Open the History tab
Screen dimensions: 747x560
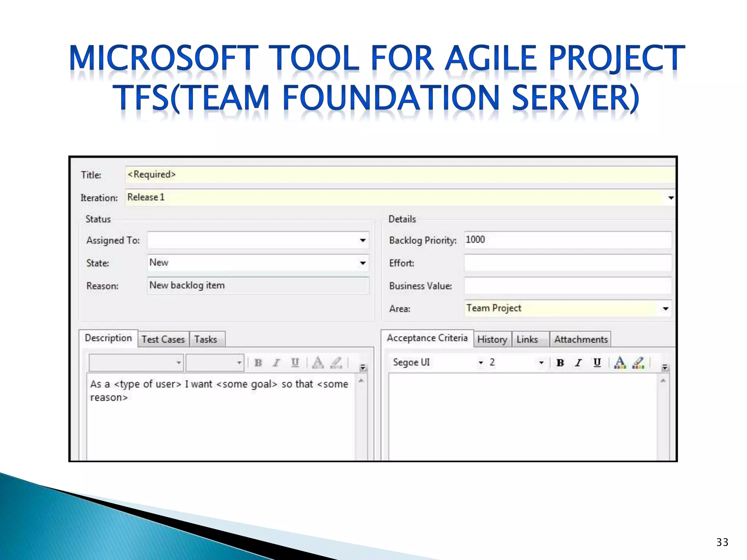click(492, 339)
